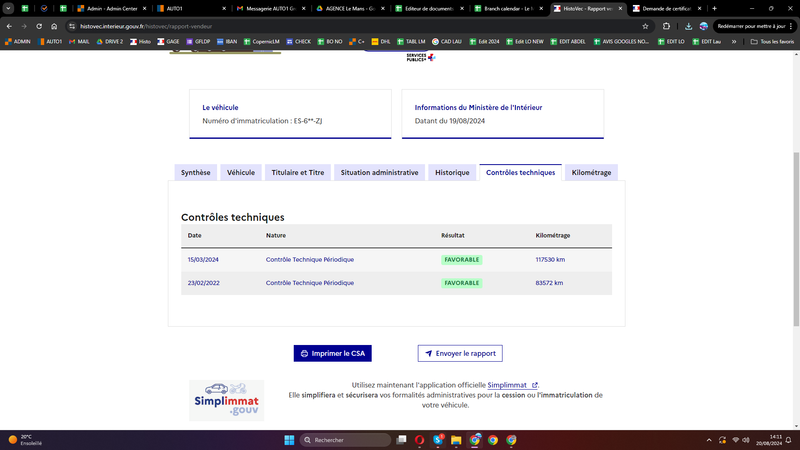Go back with the browser back arrow
The height and width of the screenshot is (450, 800).
coord(9,26)
